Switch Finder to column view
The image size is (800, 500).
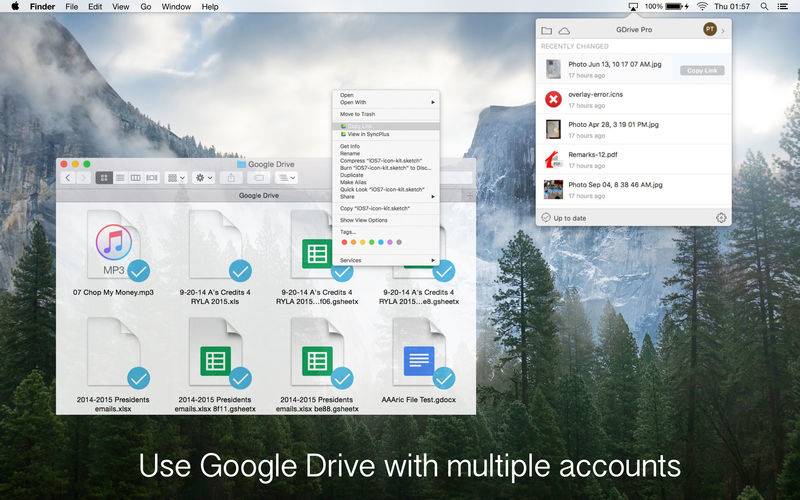pos(136,178)
